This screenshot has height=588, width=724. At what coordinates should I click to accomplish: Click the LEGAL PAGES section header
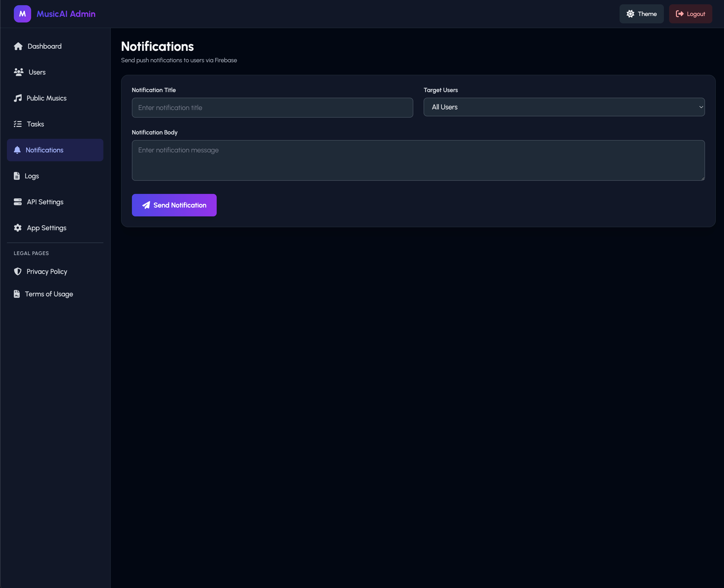(x=31, y=253)
